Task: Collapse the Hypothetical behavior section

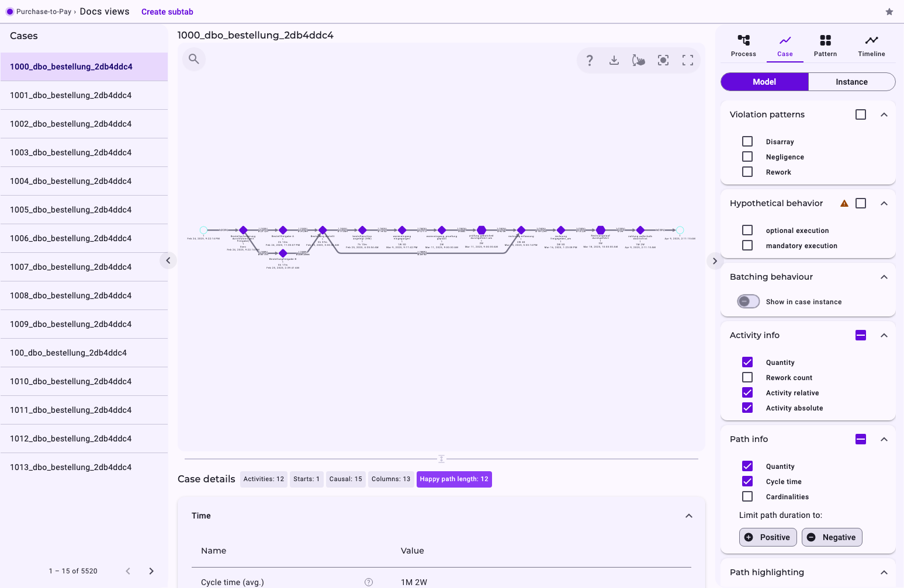Action: [884, 203]
